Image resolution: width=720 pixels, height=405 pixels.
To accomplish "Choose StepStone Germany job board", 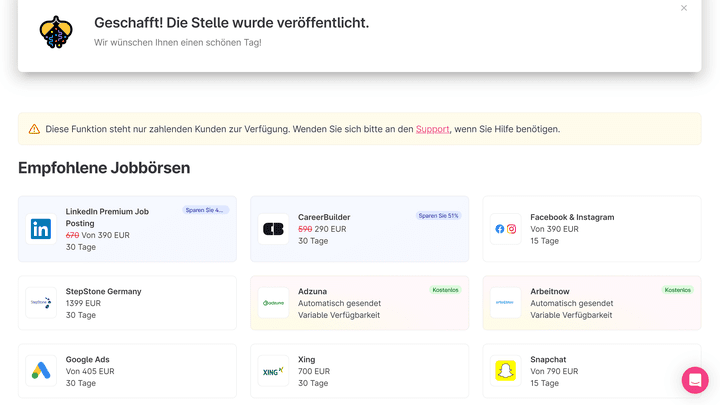I will click(127, 303).
